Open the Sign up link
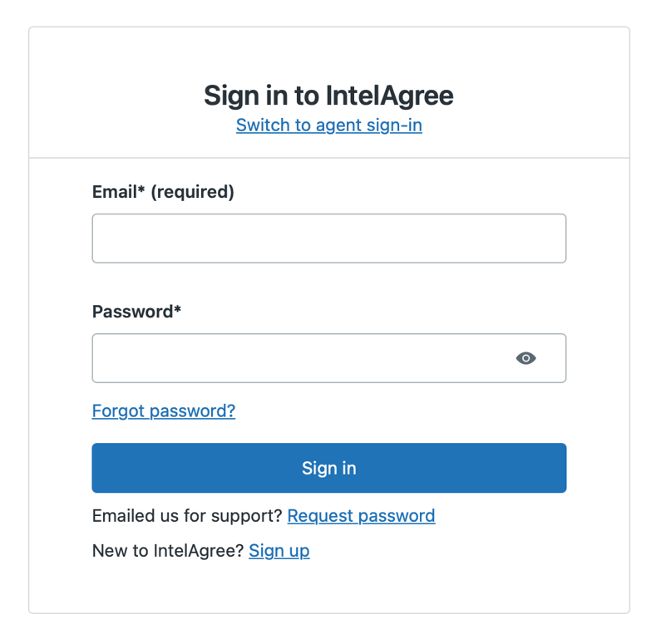 [279, 550]
